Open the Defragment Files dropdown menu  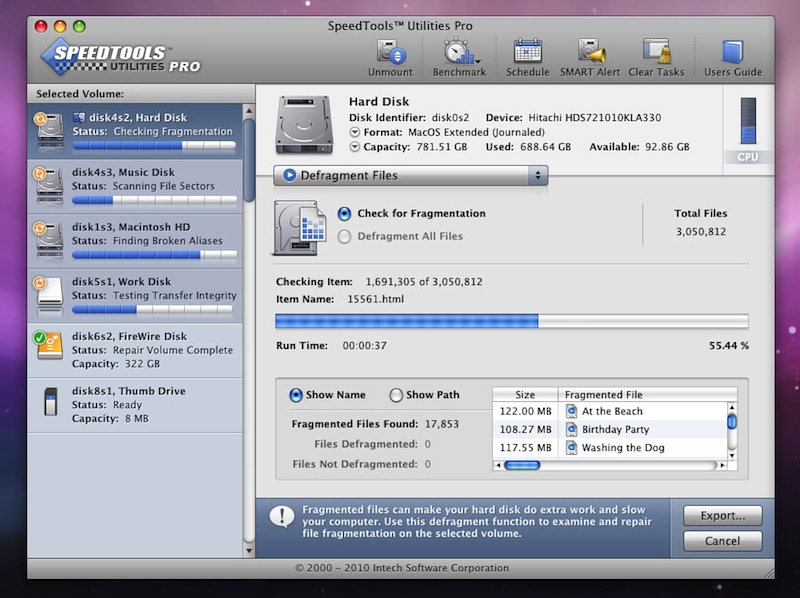539,176
